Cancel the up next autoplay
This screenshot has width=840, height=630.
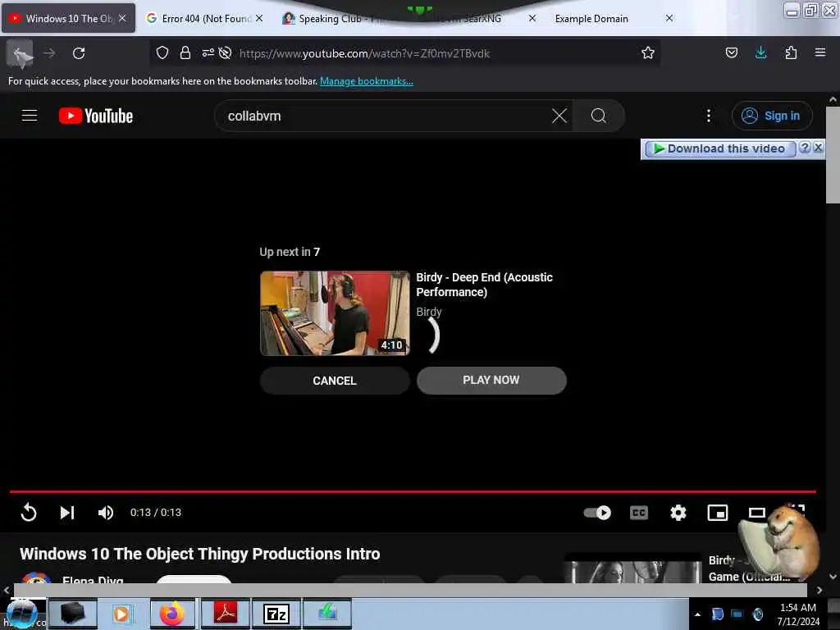335,381
